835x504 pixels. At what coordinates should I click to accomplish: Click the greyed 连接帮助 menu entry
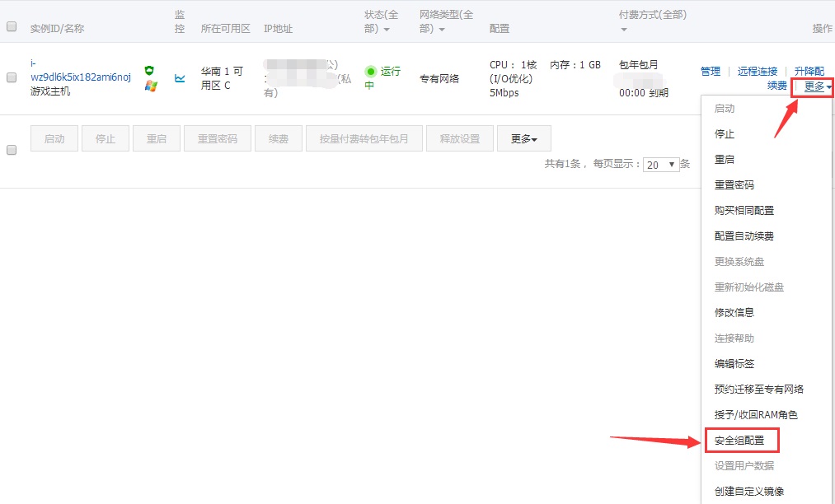point(734,338)
